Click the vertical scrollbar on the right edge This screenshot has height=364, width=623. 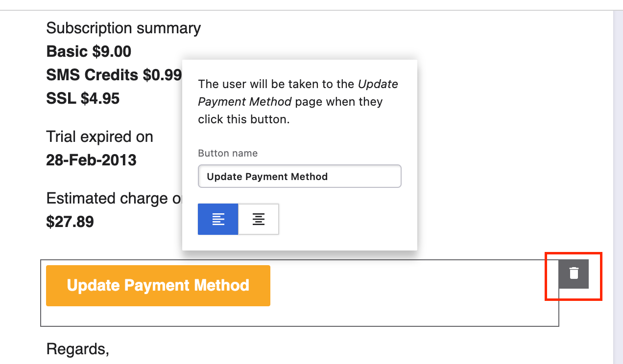tap(618, 186)
